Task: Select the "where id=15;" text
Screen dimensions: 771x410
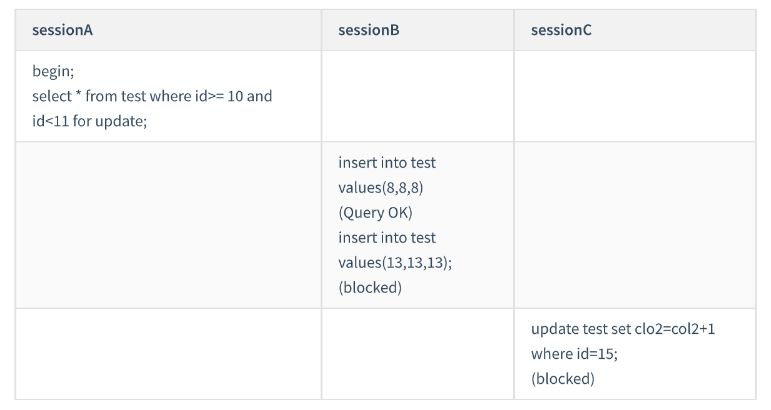Action: (573, 353)
